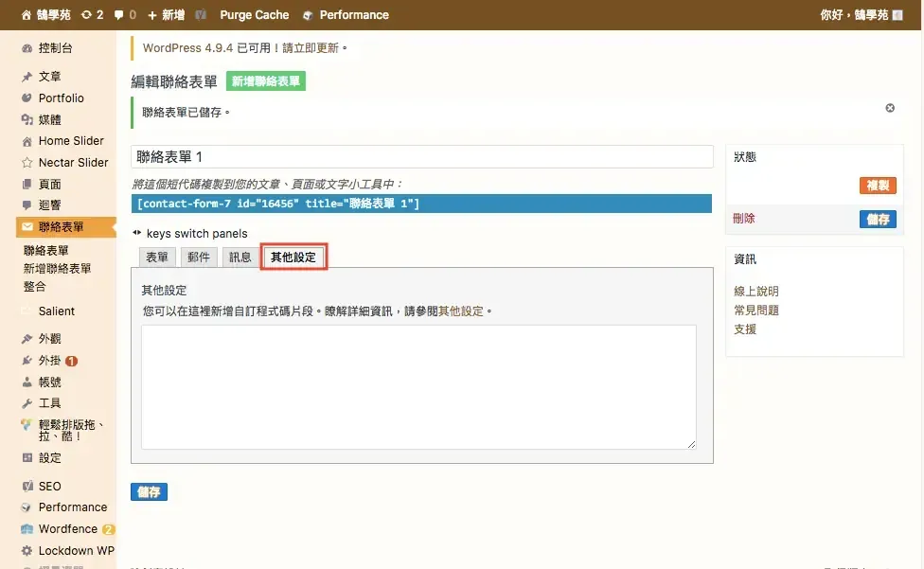Click the 其他設定 link in description
924x569 pixels.
click(461, 311)
